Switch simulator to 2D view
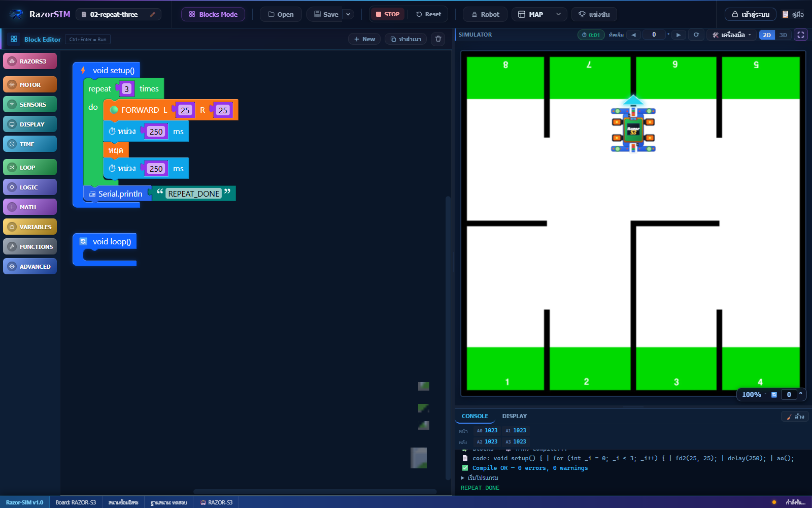This screenshot has height=508, width=812. (x=767, y=35)
